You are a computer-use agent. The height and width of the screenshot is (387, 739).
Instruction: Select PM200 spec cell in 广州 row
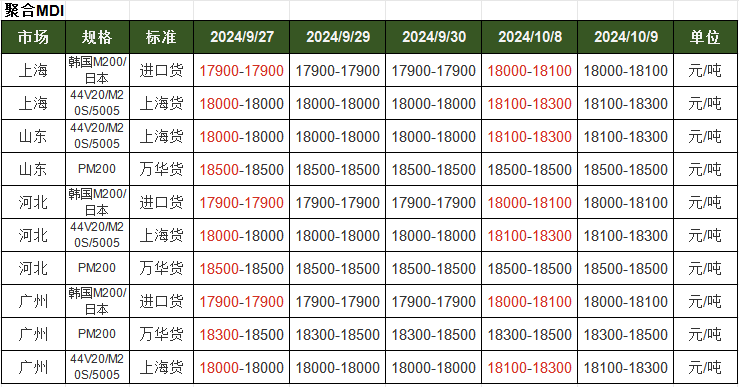tap(97, 334)
